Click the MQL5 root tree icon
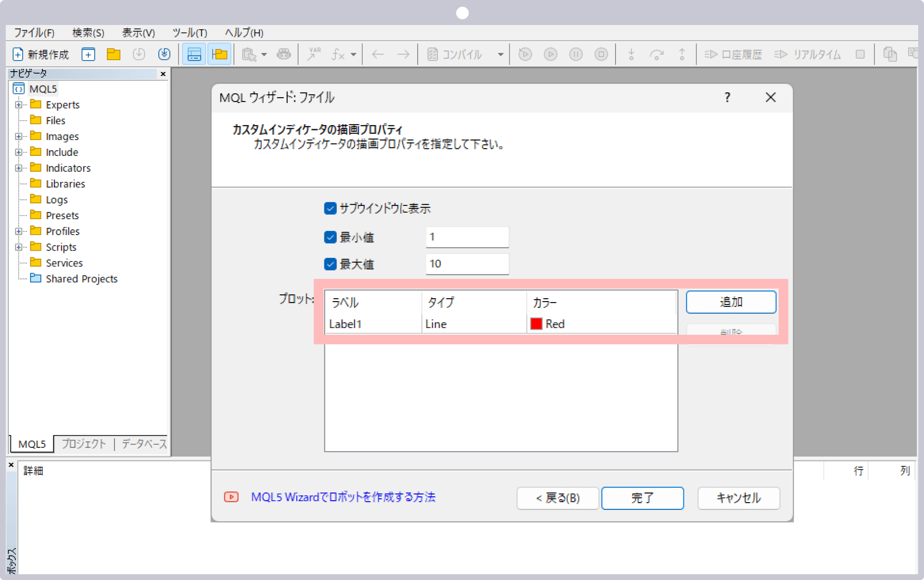Viewport: 924px width, 580px height. pyautogui.click(x=19, y=88)
